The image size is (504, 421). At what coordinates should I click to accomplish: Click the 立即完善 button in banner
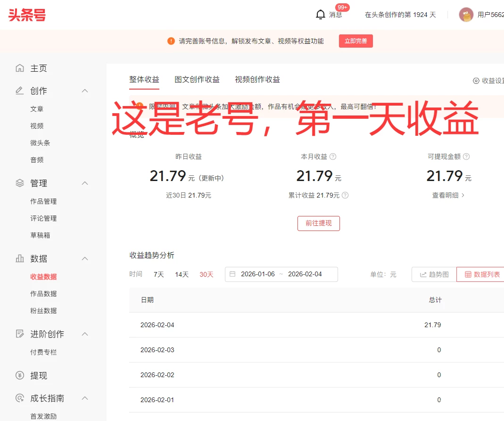[355, 41]
